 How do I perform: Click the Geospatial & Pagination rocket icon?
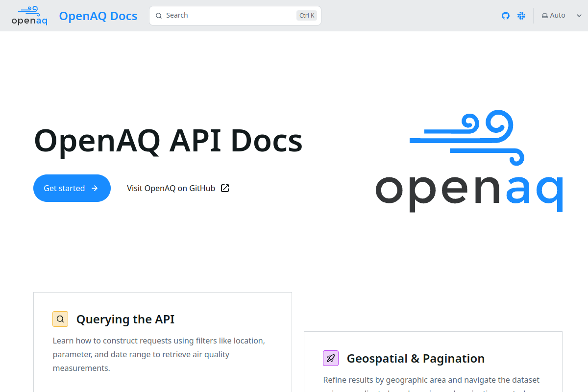pyautogui.click(x=331, y=358)
